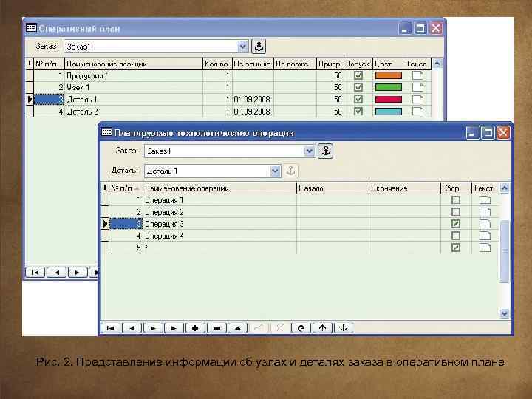Open text document icon for Операция 4
Image resolution: width=532 pixels, height=399 pixels.
click(485, 236)
